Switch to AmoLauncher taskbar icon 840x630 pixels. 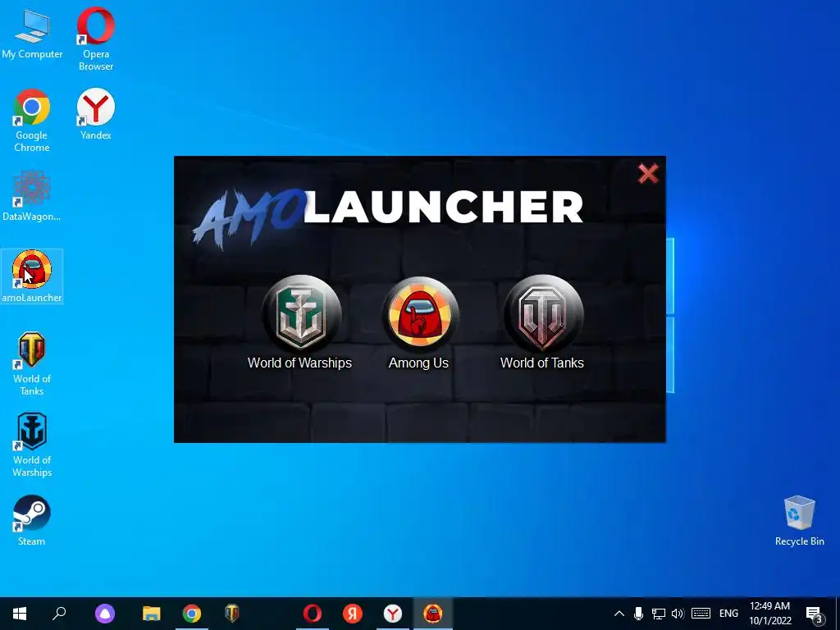433,614
